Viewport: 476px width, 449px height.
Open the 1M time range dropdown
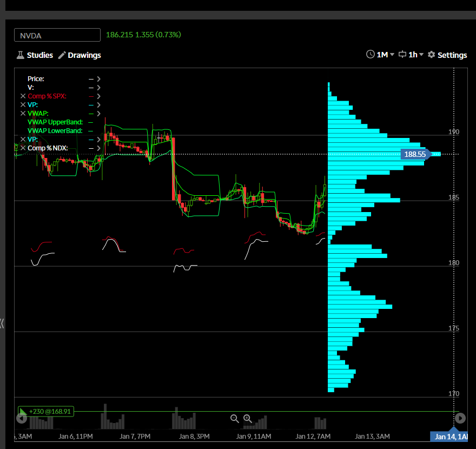[381, 55]
